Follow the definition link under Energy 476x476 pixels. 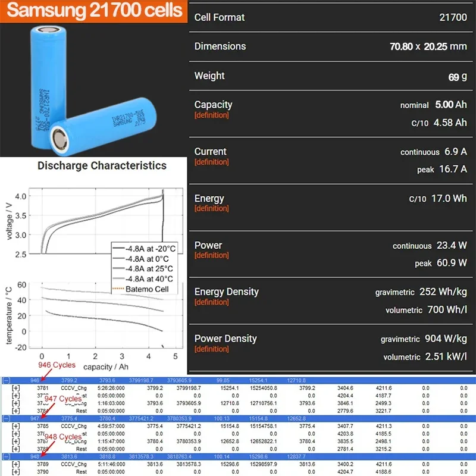point(212,208)
